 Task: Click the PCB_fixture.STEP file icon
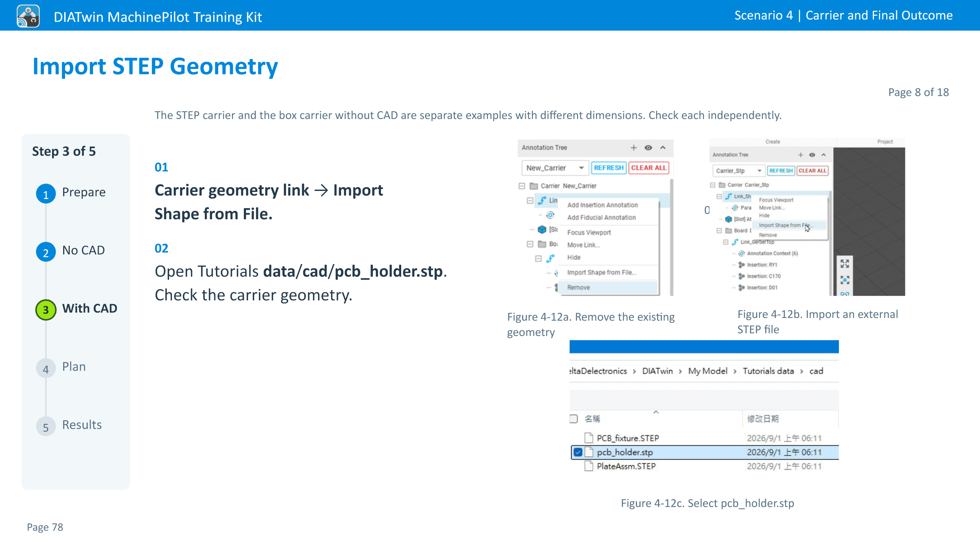point(589,438)
